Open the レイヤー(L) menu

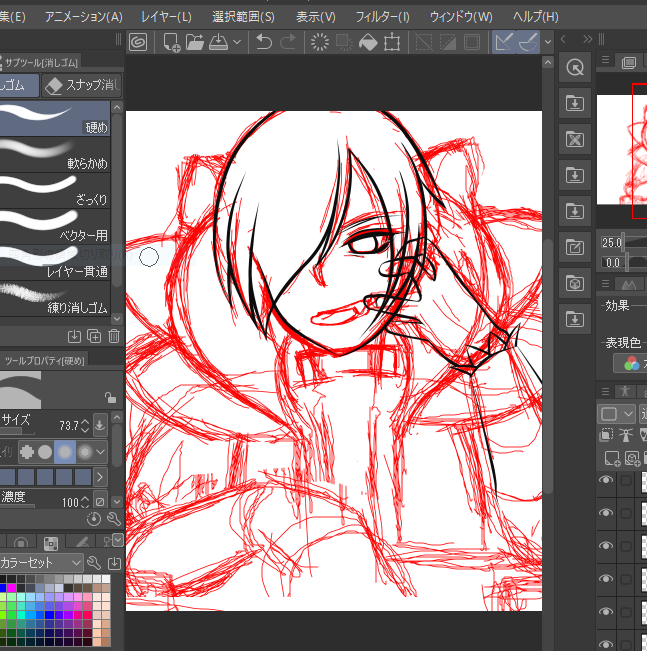(166, 17)
